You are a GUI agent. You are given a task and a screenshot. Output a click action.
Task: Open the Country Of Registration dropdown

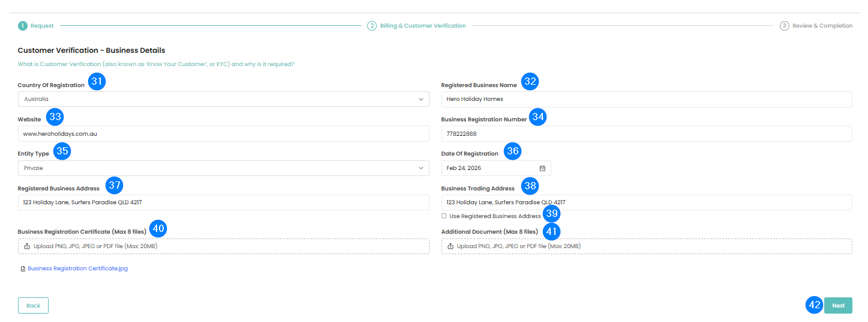223,99
